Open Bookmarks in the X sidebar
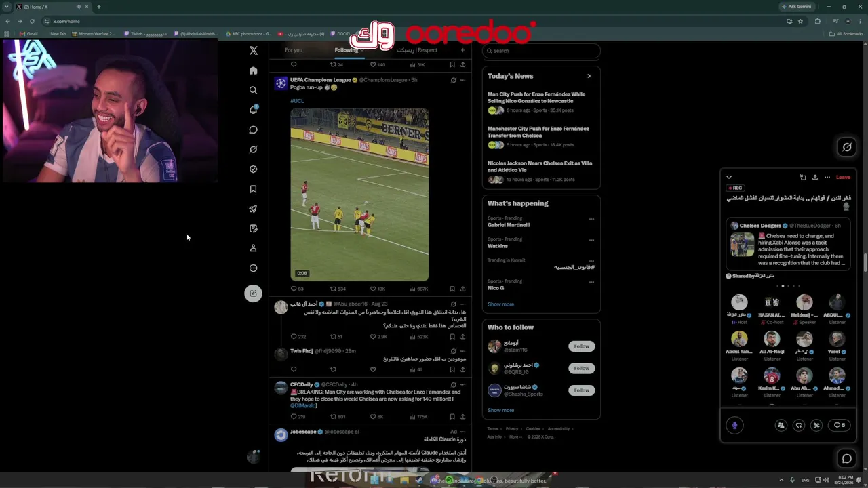This screenshot has height=488, width=868. click(253, 189)
